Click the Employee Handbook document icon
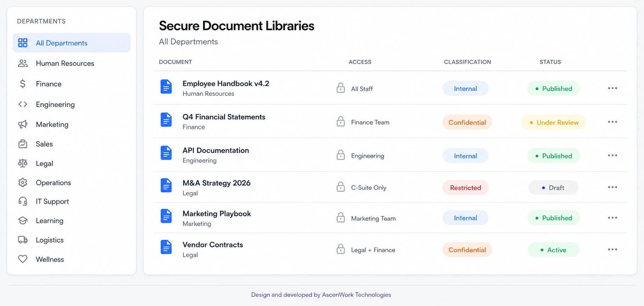The width and height of the screenshot is (644, 306). (x=166, y=87)
